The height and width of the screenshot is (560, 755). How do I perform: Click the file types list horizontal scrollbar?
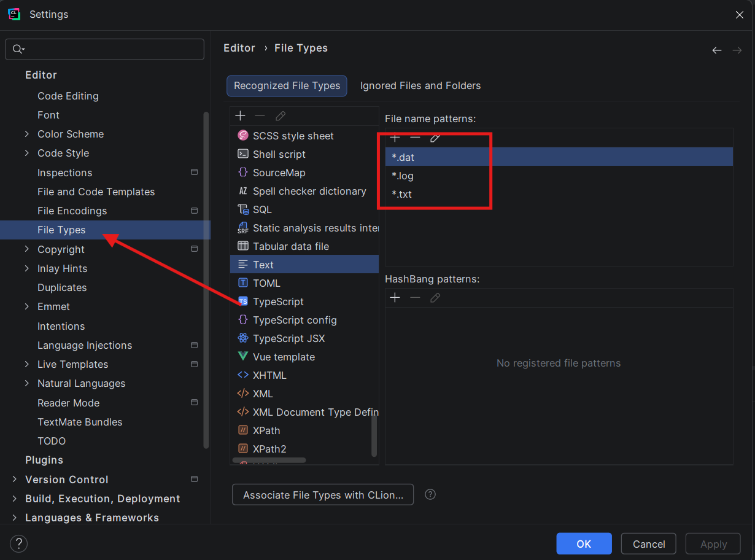[269, 460]
